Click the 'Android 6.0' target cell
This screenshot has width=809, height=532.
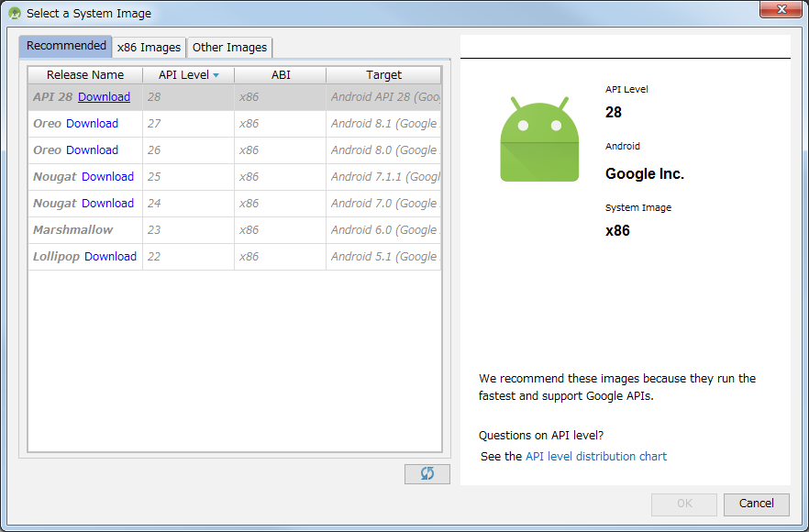(x=383, y=230)
